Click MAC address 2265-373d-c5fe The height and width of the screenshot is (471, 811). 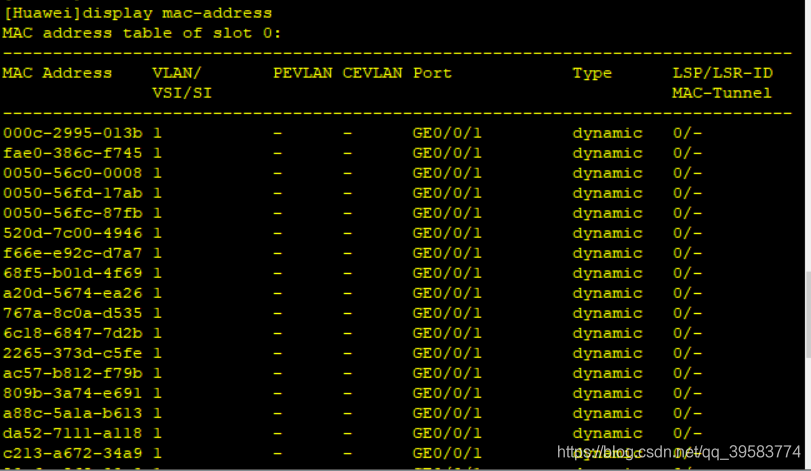pos(72,354)
